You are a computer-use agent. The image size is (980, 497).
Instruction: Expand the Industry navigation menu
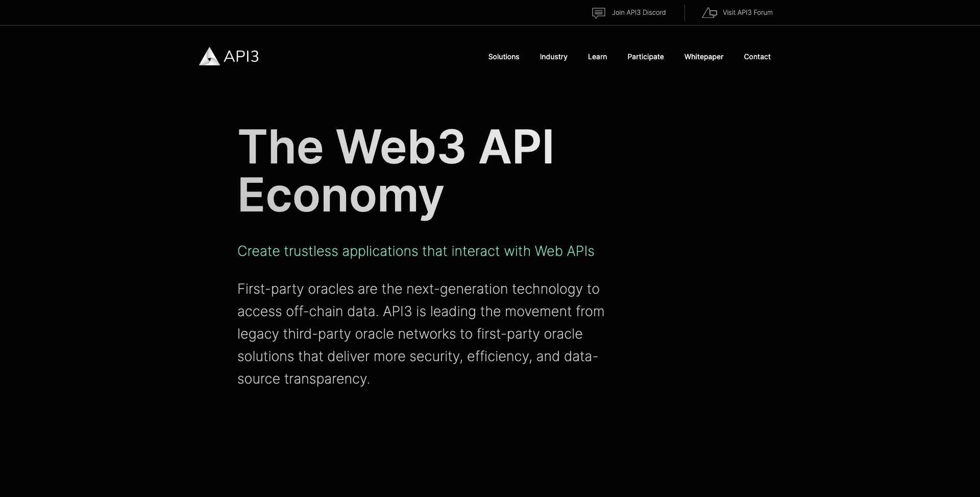pyautogui.click(x=553, y=57)
